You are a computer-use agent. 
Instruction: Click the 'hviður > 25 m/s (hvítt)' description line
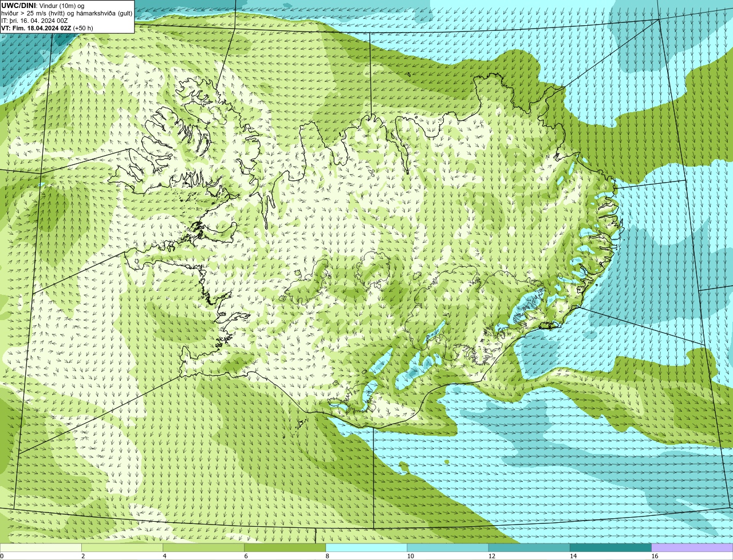(x=66, y=13)
